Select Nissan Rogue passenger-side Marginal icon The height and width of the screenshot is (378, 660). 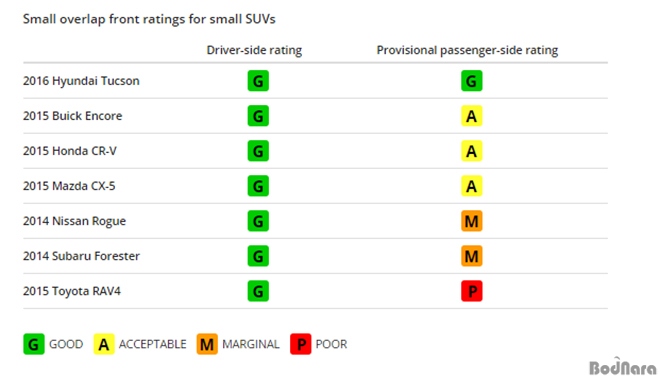pyautogui.click(x=471, y=221)
